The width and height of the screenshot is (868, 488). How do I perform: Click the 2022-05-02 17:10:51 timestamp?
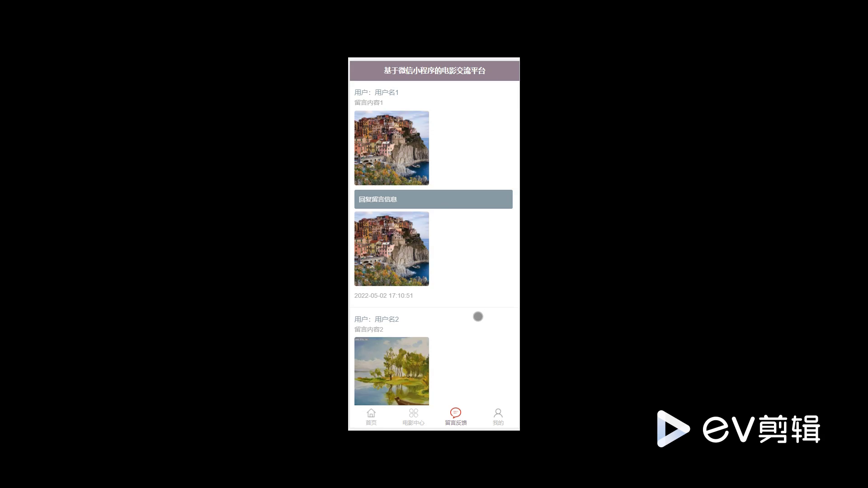[x=383, y=296]
